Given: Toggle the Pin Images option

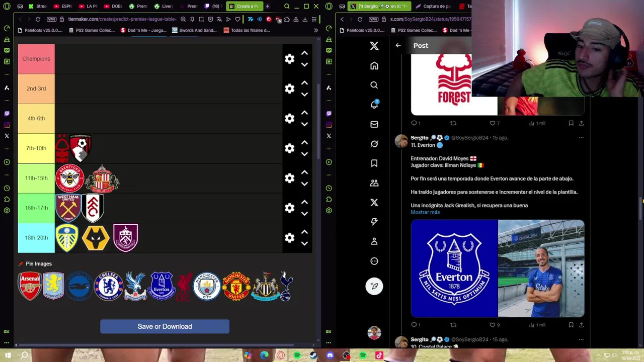Looking at the screenshot, I should [x=35, y=263].
